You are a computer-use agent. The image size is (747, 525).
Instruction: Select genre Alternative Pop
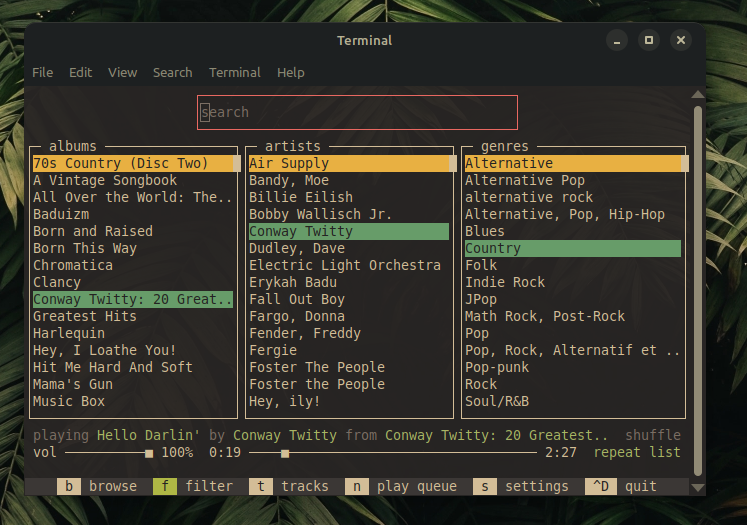click(x=573, y=181)
